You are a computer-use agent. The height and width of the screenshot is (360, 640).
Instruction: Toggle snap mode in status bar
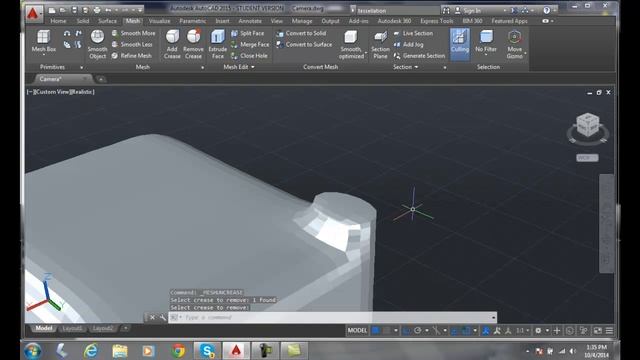387,330
